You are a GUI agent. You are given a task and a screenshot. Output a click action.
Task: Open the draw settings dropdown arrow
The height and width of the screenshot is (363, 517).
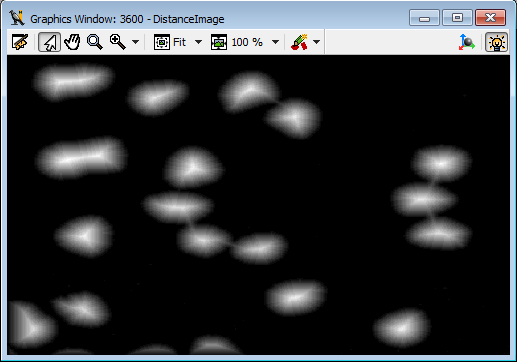click(317, 42)
